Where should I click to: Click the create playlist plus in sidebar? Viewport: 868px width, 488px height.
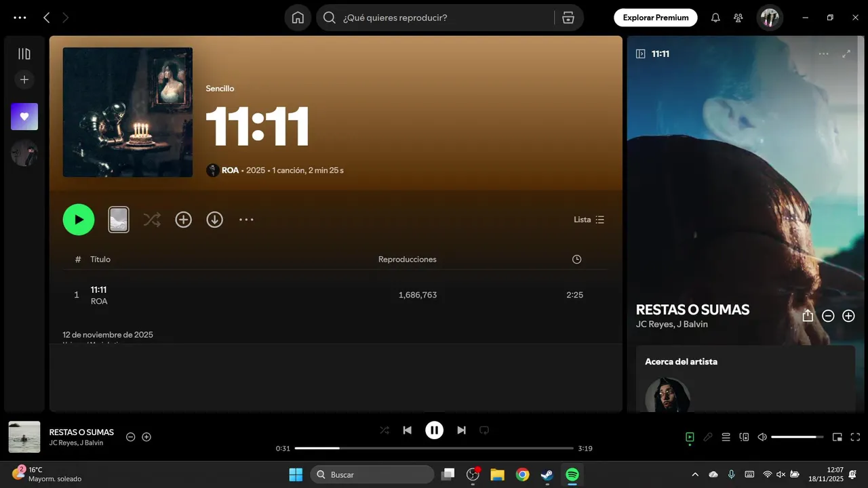pos(24,79)
